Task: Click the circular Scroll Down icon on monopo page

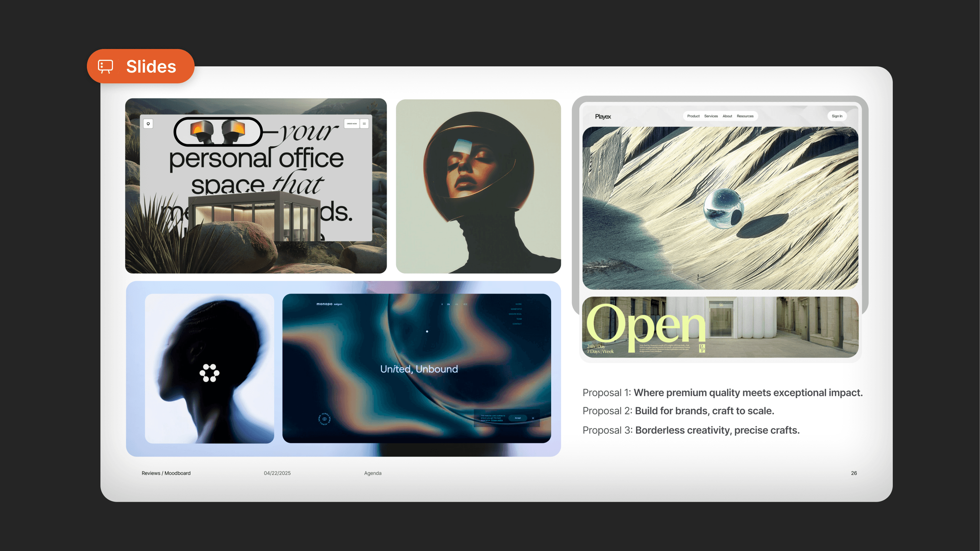Action: coord(325,419)
